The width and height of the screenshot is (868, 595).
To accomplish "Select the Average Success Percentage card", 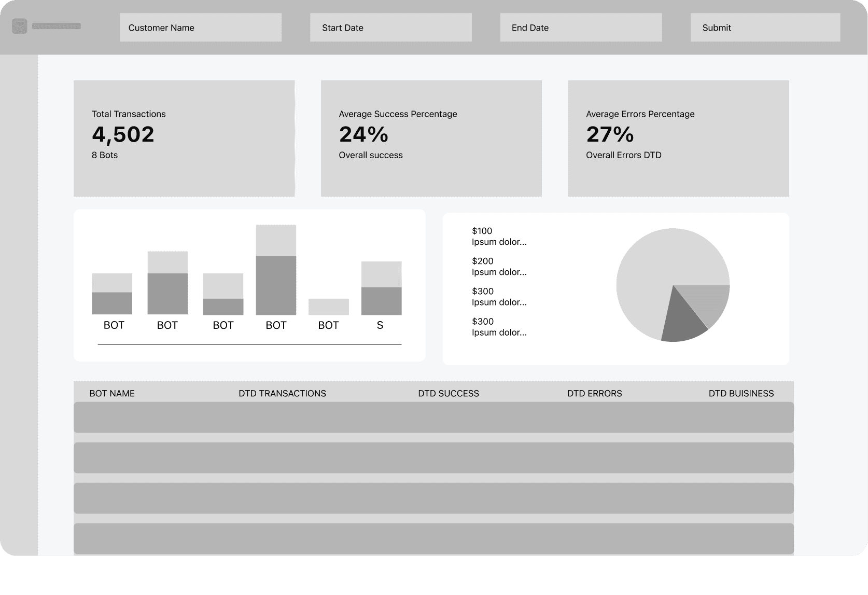I will (x=431, y=139).
